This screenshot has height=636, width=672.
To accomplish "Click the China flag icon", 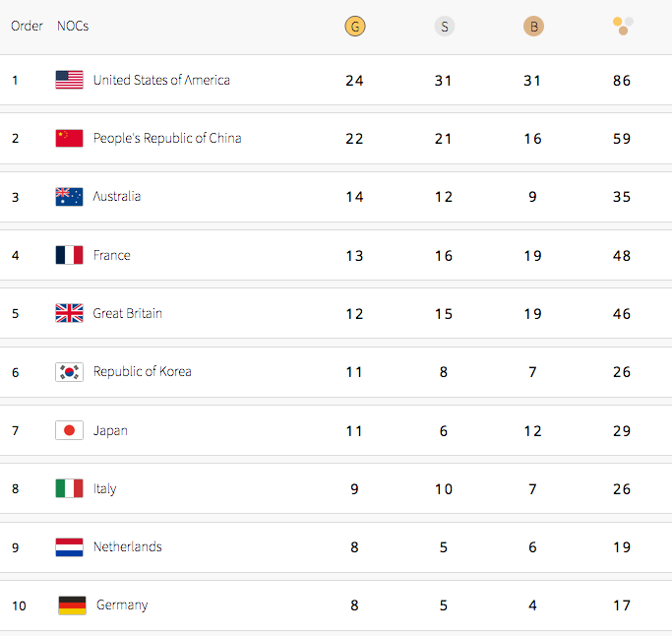I will (69, 138).
